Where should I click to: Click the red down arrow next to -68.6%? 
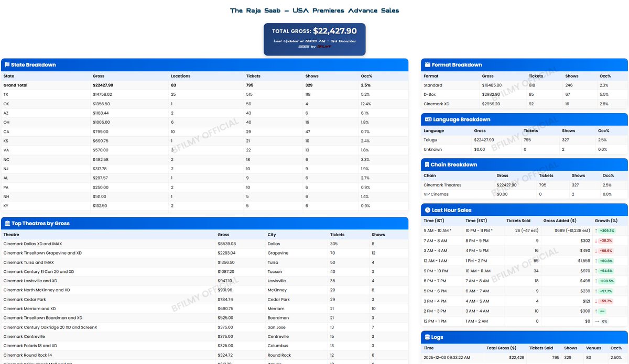pos(597,251)
